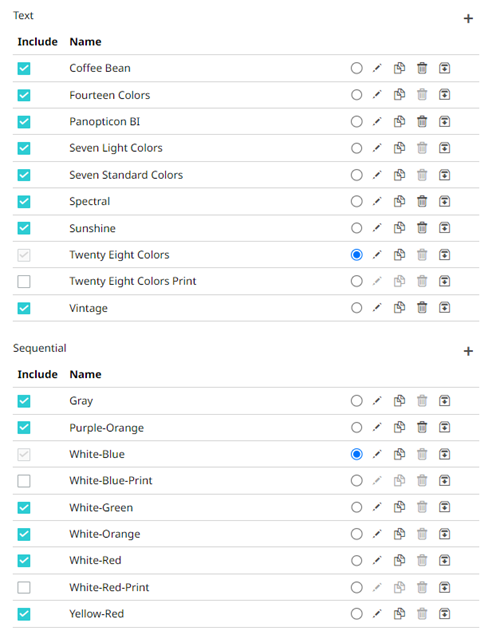Uncheck Include for White-Orange
This screenshot has height=635, width=504.
click(x=24, y=534)
